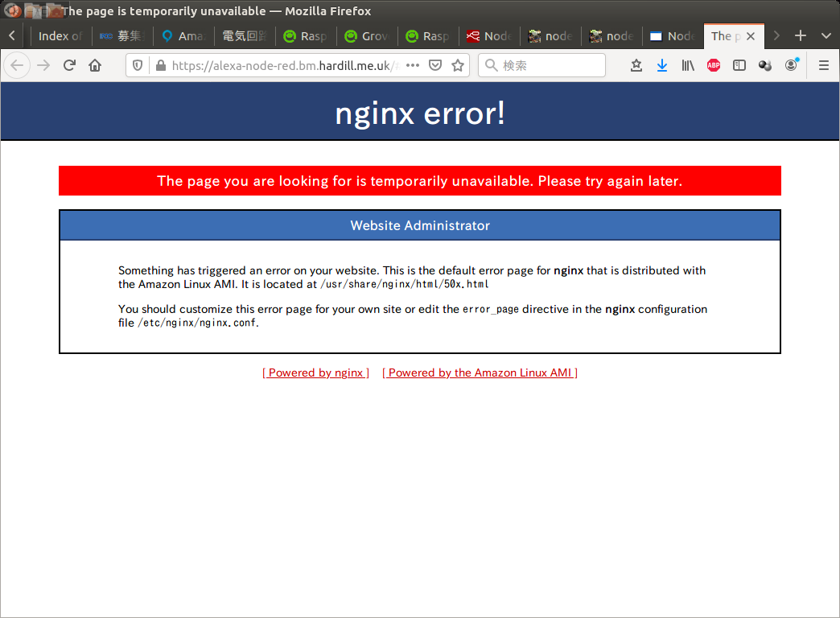
Task: Switch to the 'Node' tab before the active tab
Action: [x=673, y=36]
